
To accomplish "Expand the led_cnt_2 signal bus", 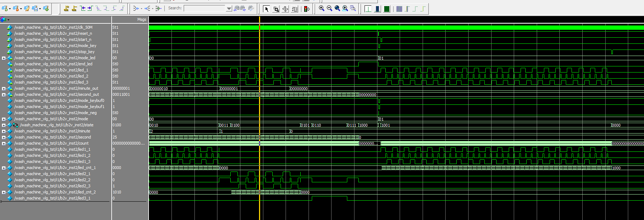I will point(4,192).
